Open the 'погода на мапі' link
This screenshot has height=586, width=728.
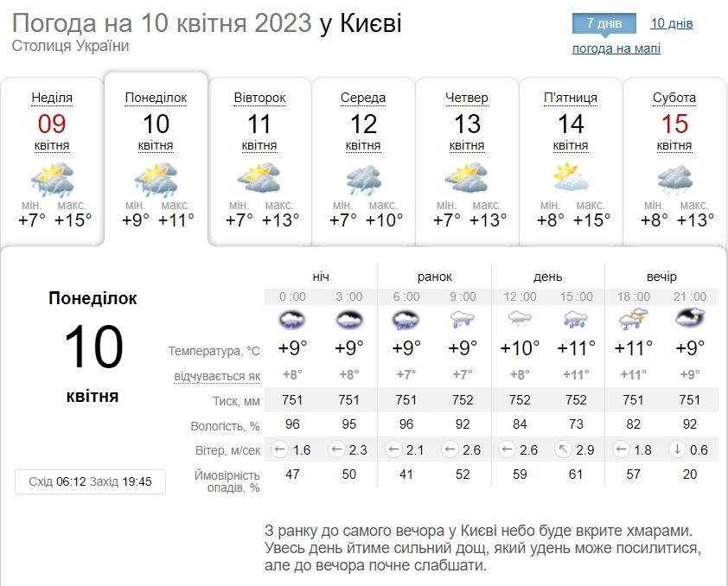618,48
